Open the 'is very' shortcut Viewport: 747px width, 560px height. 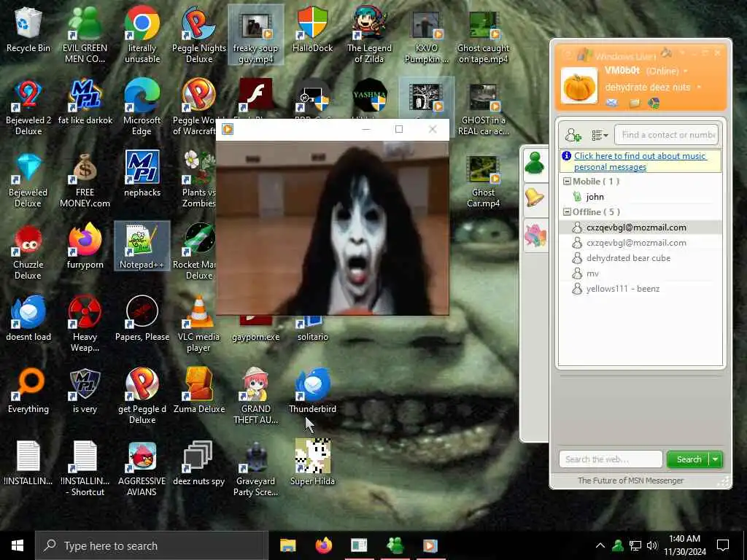[85, 391]
